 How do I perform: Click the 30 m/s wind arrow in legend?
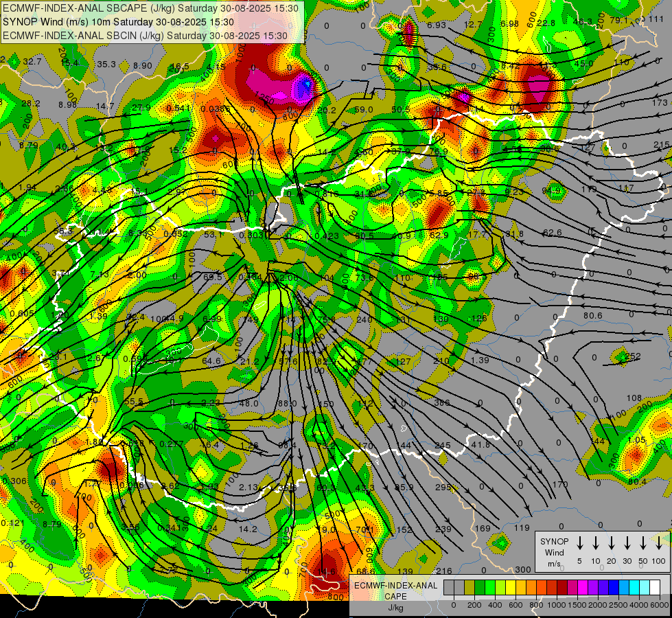(x=627, y=543)
